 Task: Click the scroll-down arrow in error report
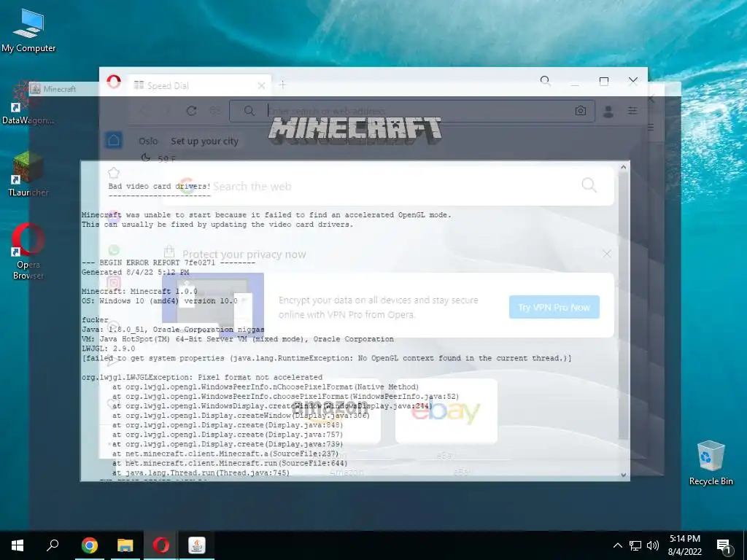[623, 475]
